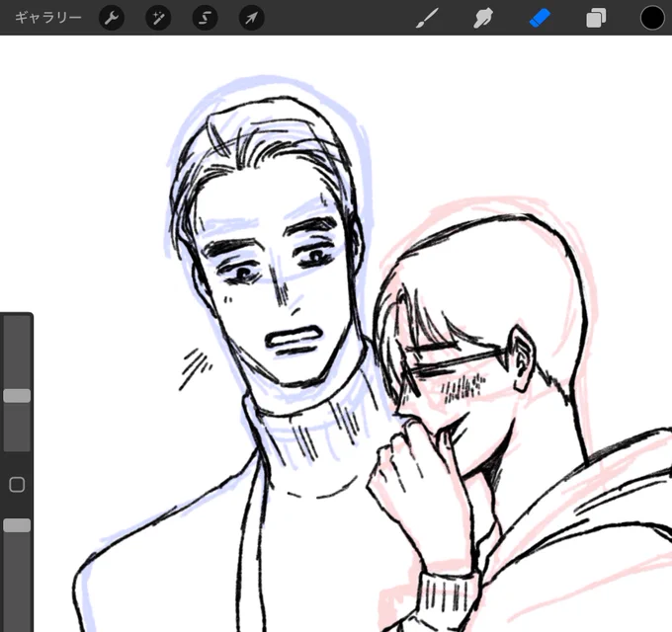Select the Brush tool

tap(427, 18)
